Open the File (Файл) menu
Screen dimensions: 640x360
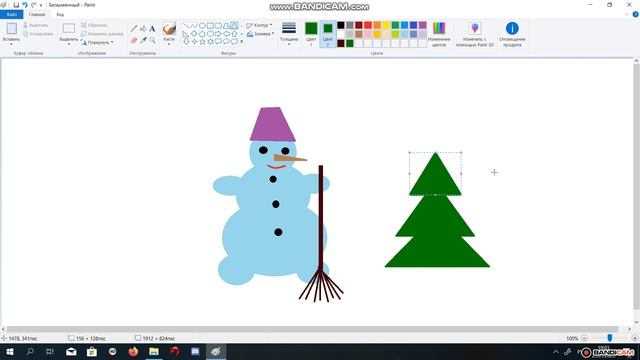coord(11,14)
